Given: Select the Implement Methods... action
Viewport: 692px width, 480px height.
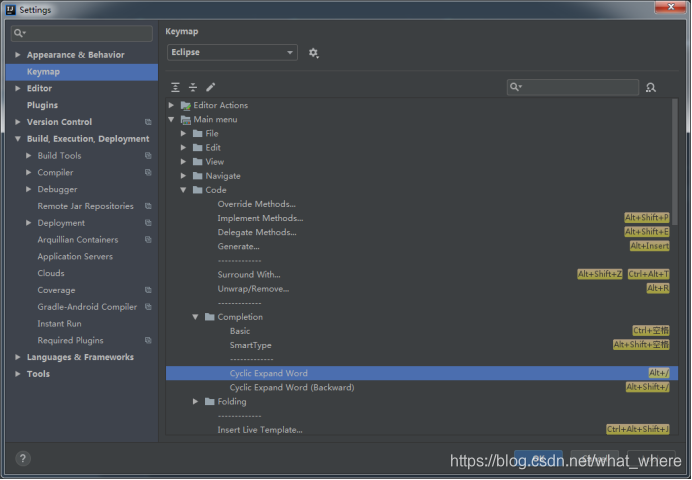Looking at the screenshot, I should pyautogui.click(x=260, y=218).
